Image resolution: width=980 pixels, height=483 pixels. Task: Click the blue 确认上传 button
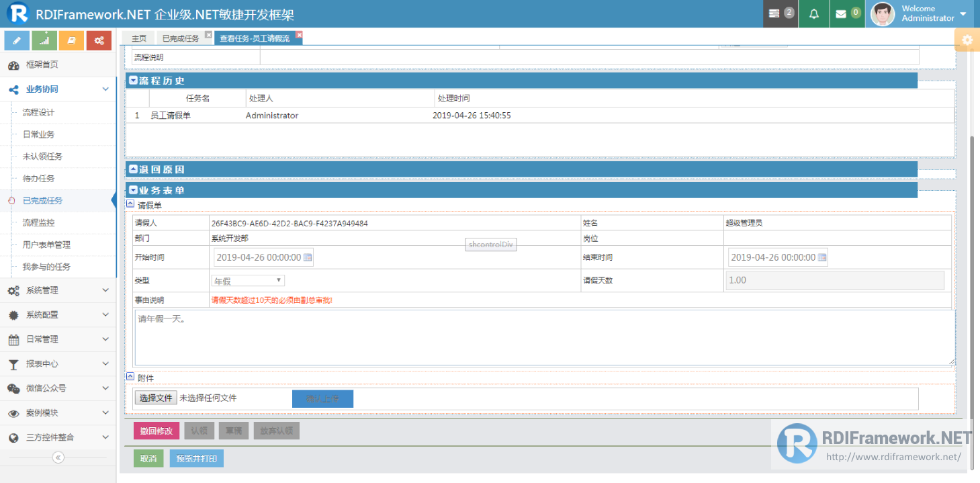coord(322,399)
